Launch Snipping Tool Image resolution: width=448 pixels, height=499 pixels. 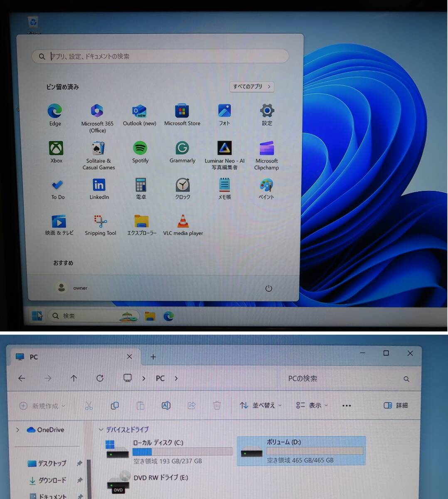[101, 225]
